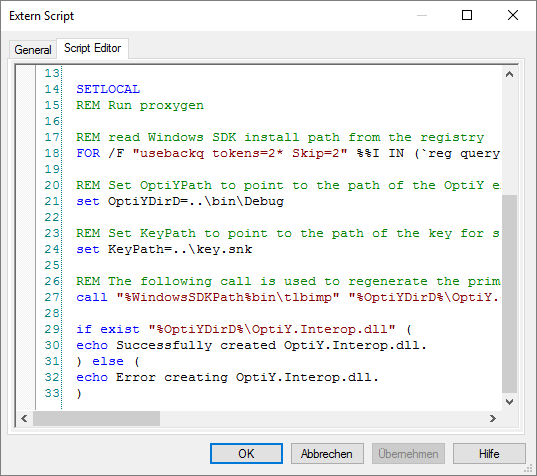Confirm with the OK button
537x476 pixels.
pos(246,453)
